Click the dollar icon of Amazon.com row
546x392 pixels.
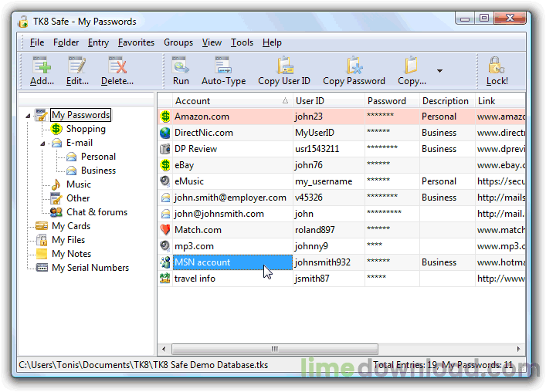tap(165, 117)
